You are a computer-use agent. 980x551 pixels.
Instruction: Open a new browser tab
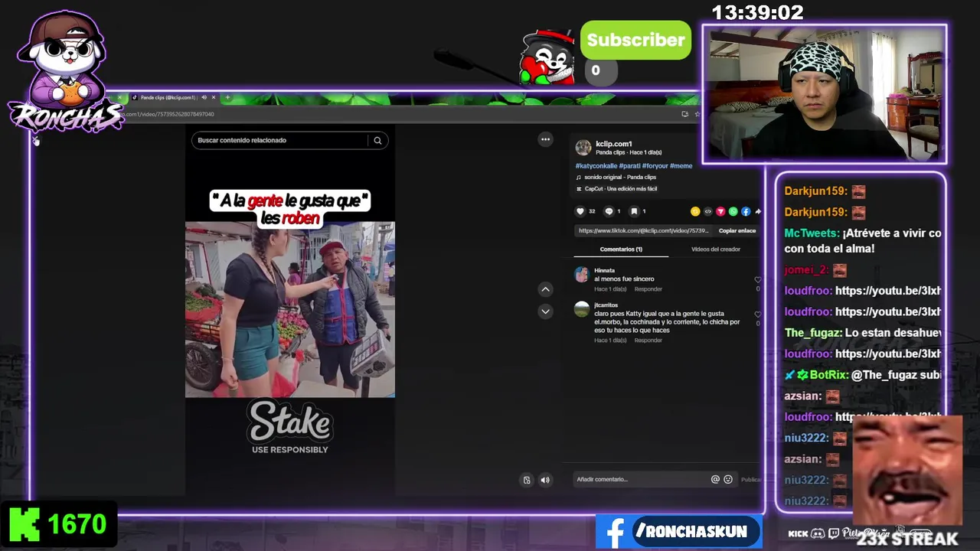click(x=227, y=97)
